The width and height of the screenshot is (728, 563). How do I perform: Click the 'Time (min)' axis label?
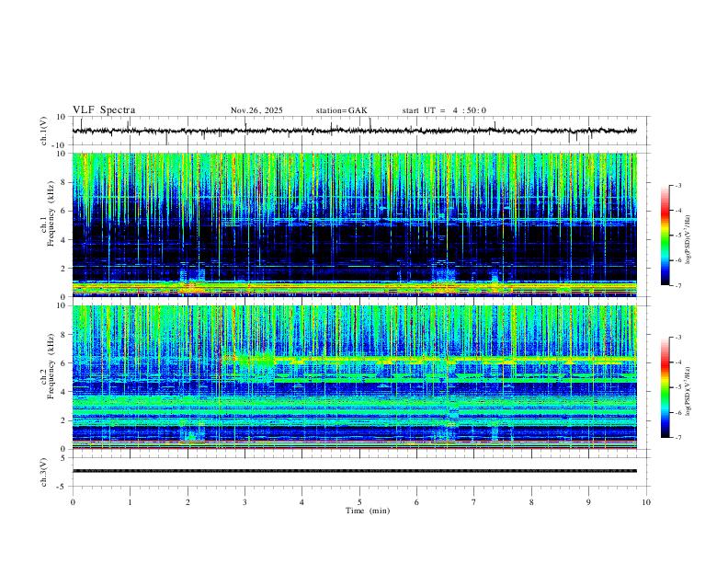tap(368, 511)
